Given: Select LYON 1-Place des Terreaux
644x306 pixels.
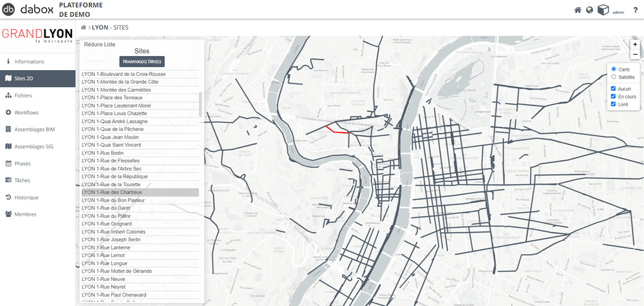Looking at the screenshot, I should [140, 98].
